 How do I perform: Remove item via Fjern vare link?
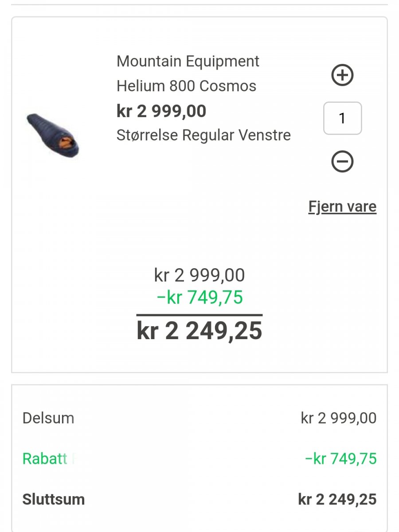tap(342, 207)
